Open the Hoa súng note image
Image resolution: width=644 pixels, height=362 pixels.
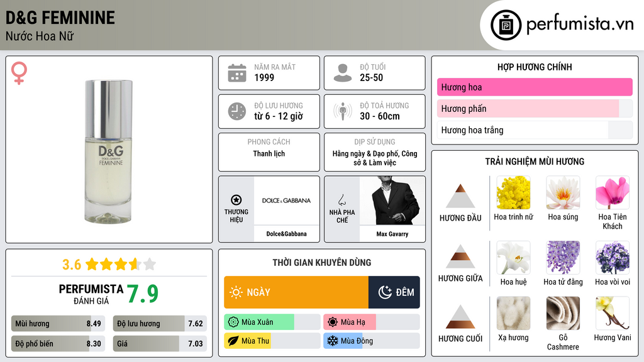[x=563, y=193]
